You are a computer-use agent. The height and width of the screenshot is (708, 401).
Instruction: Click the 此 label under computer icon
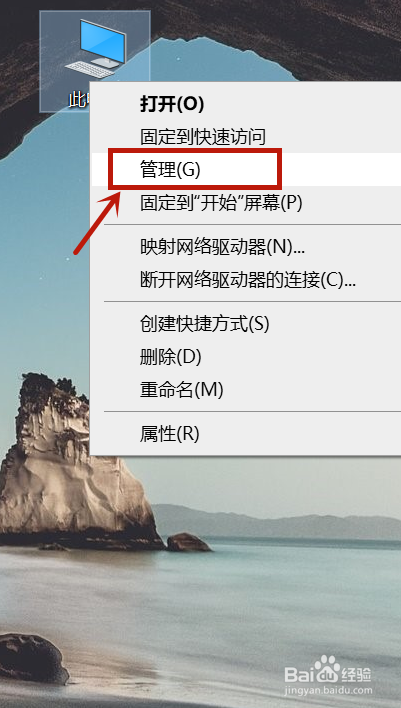[x=79, y=100]
